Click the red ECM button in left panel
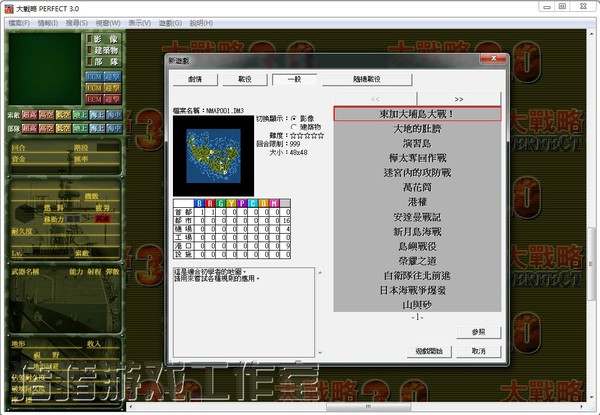The width and height of the screenshot is (600, 415). 95,99
